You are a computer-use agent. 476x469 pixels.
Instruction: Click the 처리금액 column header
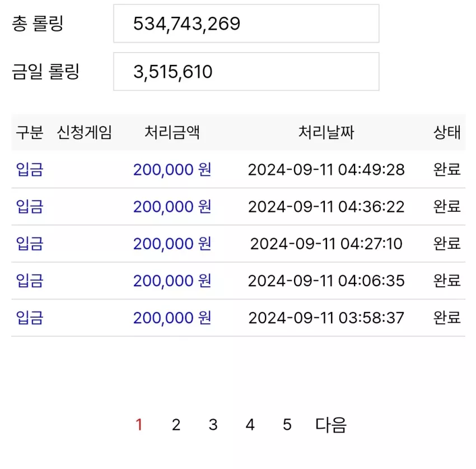point(172,132)
